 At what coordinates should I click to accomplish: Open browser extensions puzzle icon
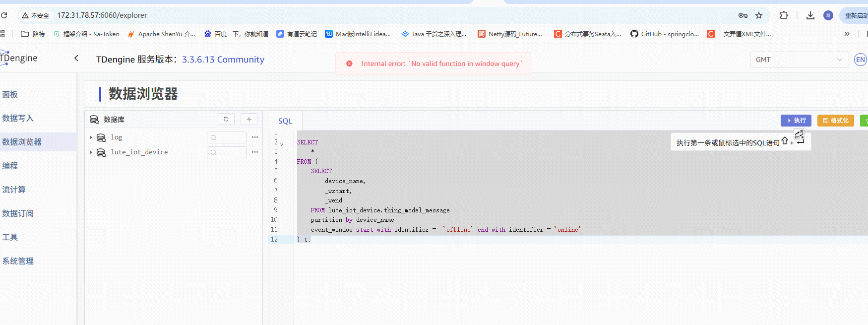784,15
